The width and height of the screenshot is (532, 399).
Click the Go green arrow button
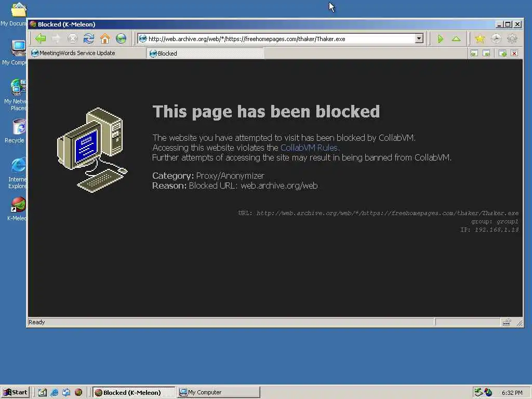tap(441, 38)
